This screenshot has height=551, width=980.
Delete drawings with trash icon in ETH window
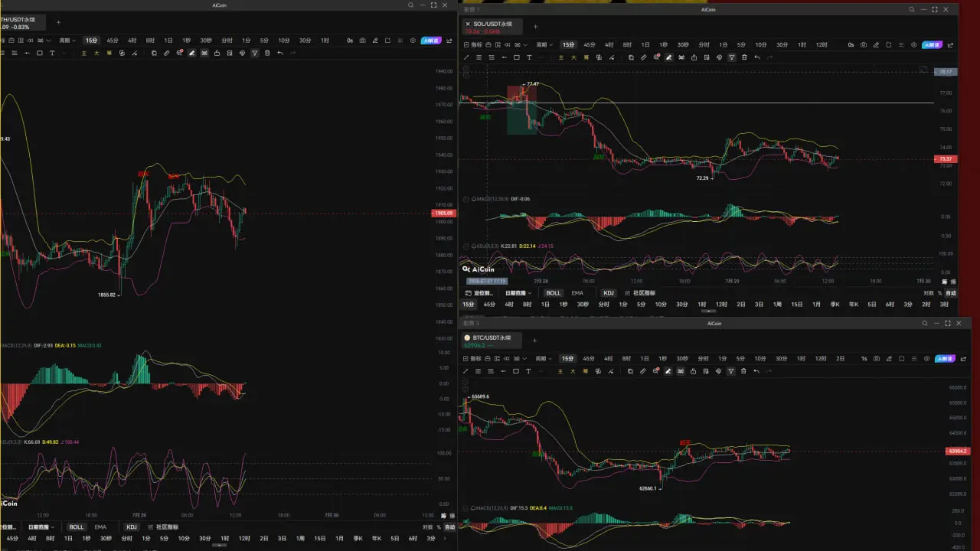tap(266, 52)
